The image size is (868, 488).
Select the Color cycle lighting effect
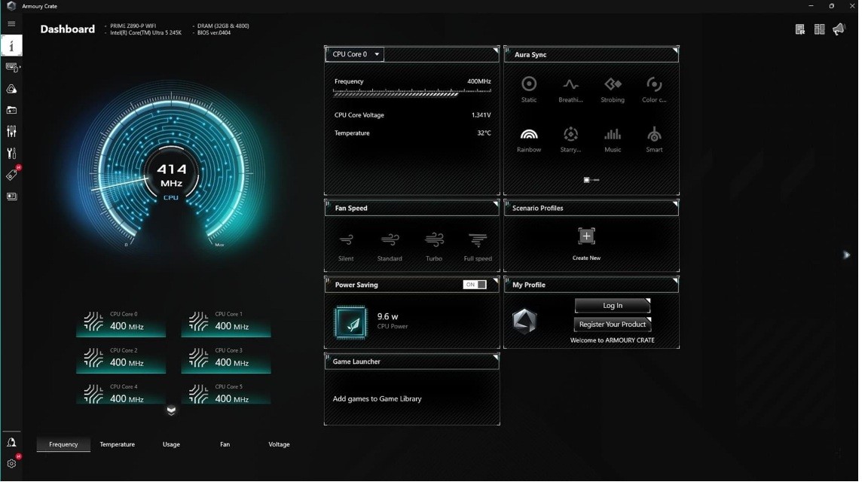point(654,90)
